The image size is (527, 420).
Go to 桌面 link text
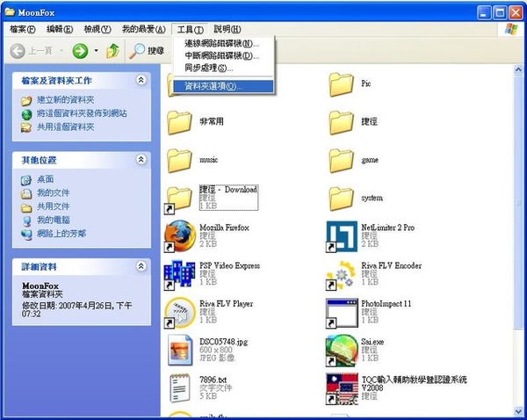coord(45,179)
